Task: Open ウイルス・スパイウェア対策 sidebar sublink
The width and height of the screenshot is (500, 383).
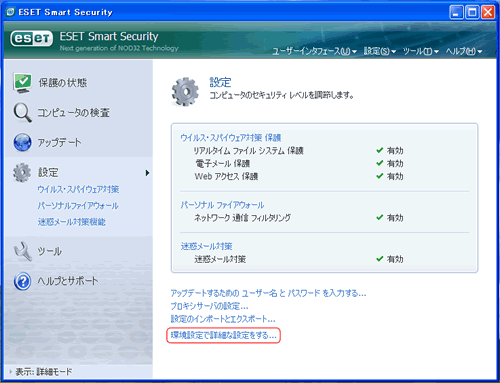Action: click(x=78, y=189)
